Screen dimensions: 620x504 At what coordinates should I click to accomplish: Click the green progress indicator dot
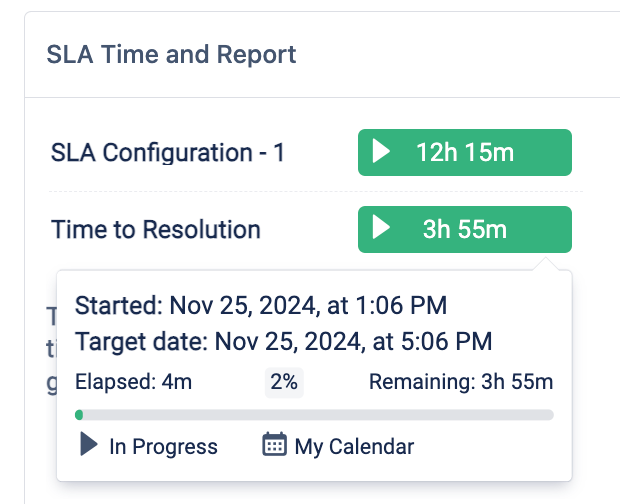click(x=79, y=414)
